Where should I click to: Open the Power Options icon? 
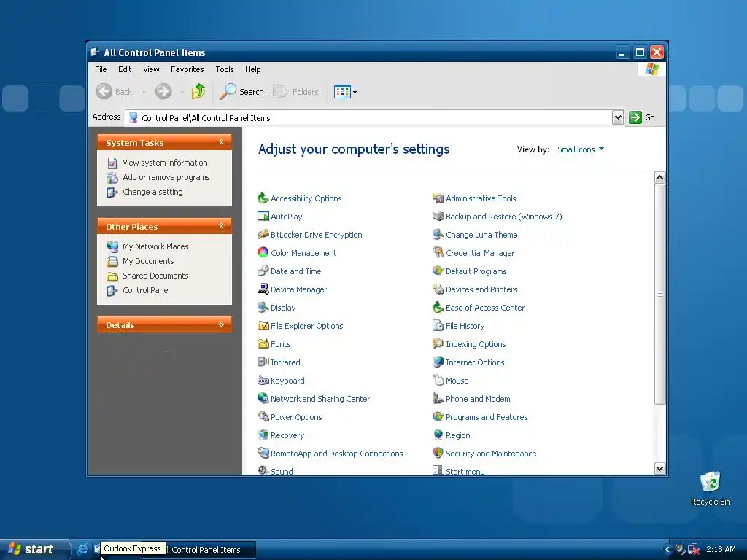(x=263, y=416)
